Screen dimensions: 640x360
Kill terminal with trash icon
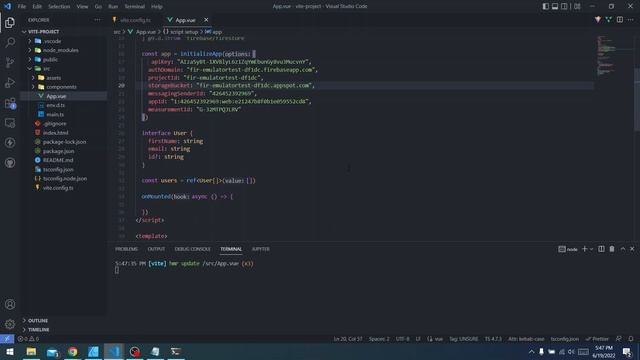tap(612, 249)
